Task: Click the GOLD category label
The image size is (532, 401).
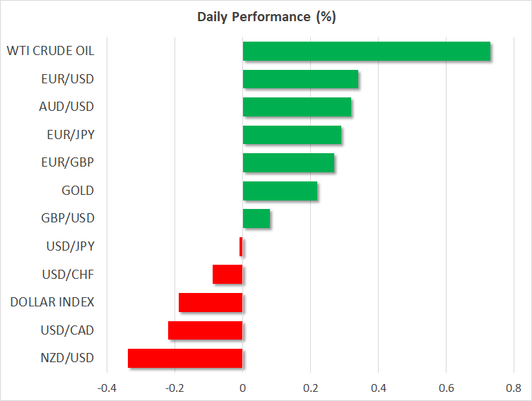Action: click(x=78, y=191)
